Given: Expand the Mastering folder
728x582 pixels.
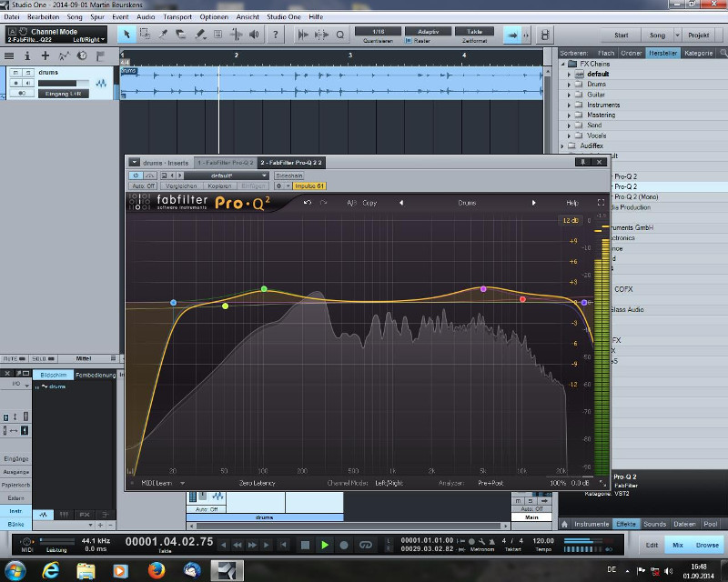Looking at the screenshot, I should tap(570, 115).
